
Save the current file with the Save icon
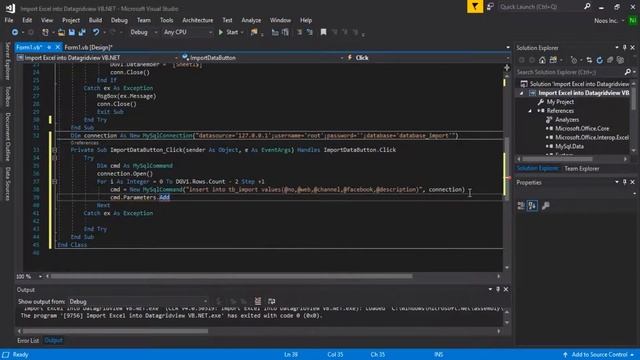tap(72, 32)
